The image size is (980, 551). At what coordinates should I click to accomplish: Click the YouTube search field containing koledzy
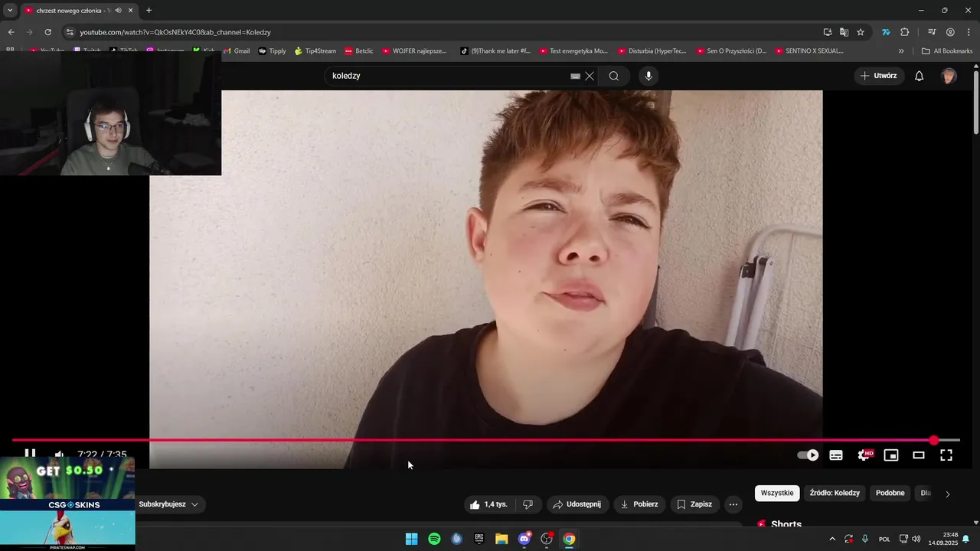coord(448,76)
